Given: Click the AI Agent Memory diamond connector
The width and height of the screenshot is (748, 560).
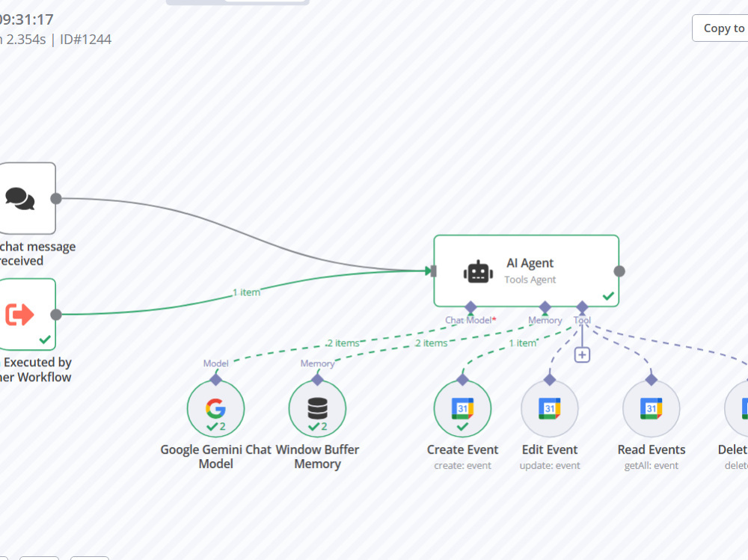Looking at the screenshot, I should point(545,307).
